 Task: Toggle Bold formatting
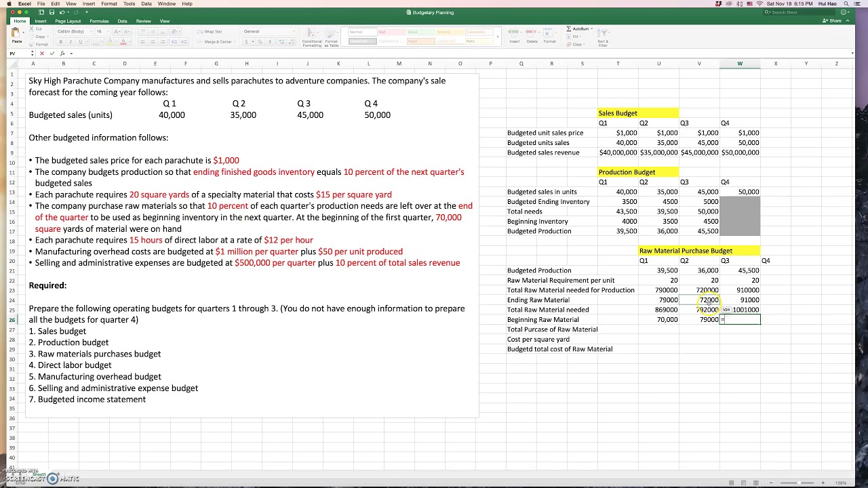[x=60, y=42]
